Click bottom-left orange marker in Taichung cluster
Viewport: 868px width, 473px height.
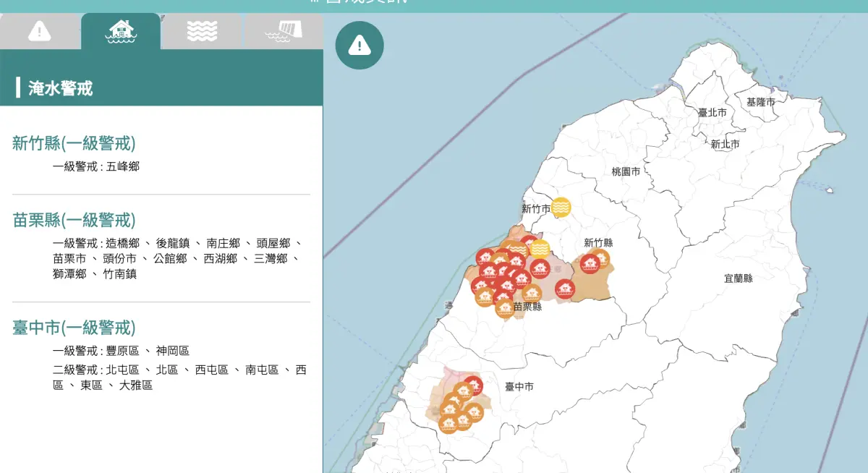coord(448,424)
